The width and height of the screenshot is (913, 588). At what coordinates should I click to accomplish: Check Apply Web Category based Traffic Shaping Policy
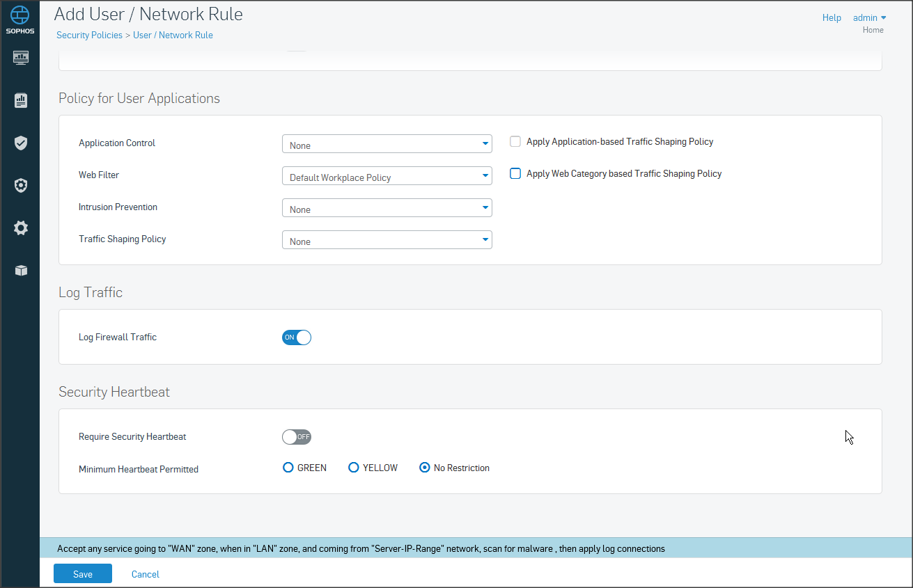point(515,174)
